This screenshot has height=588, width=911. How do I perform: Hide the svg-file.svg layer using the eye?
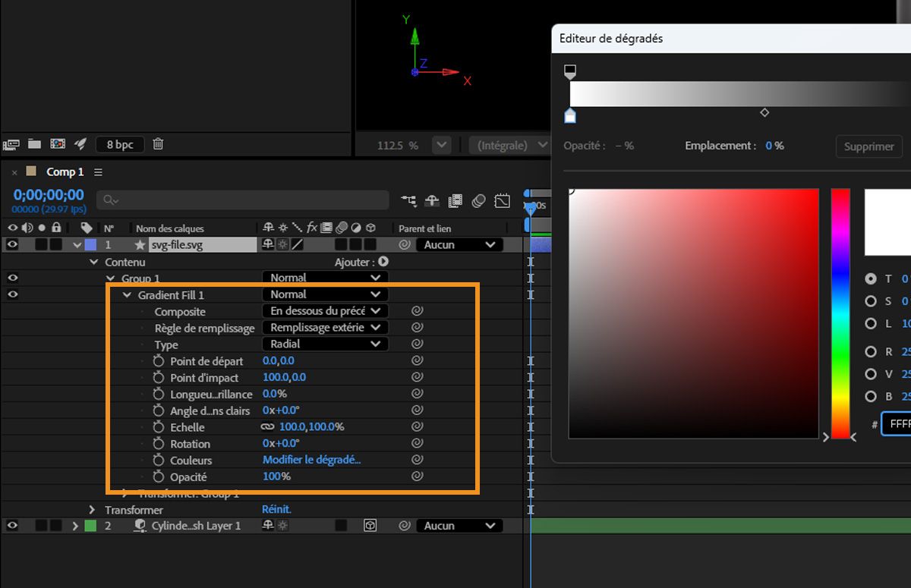click(x=12, y=244)
